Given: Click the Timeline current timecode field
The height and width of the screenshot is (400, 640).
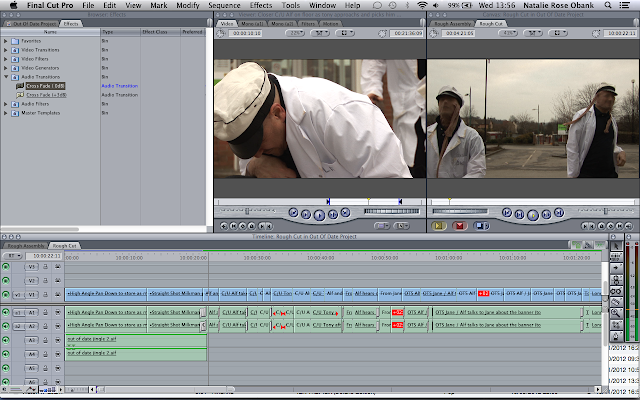Looking at the screenshot, I should click(44, 256).
